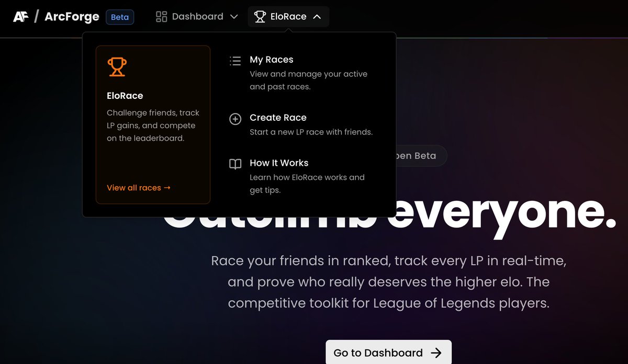Click the EloRace card title
Screen dimensions: 628x364
tap(125, 96)
